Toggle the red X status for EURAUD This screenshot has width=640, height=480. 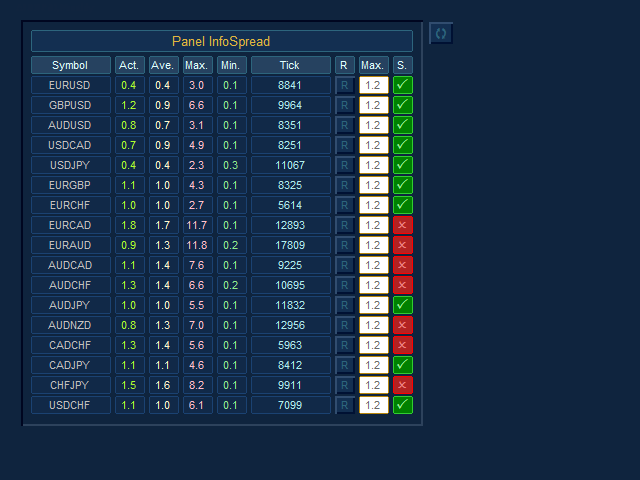click(403, 245)
